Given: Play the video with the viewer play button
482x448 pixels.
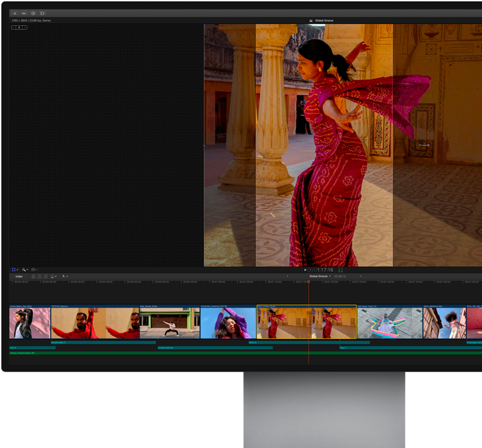Looking at the screenshot, I should pyautogui.click(x=305, y=270).
